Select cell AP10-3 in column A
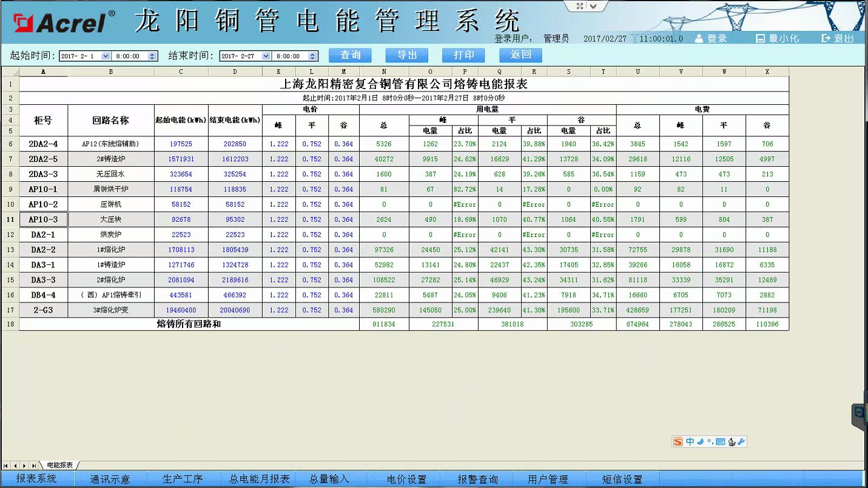The width and height of the screenshot is (868, 488). (43, 219)
